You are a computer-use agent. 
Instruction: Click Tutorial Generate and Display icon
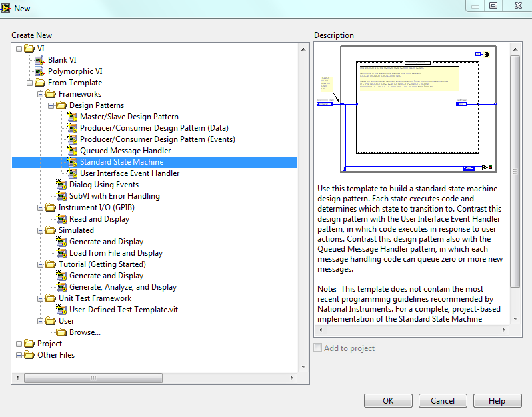[x=61, y=276]
